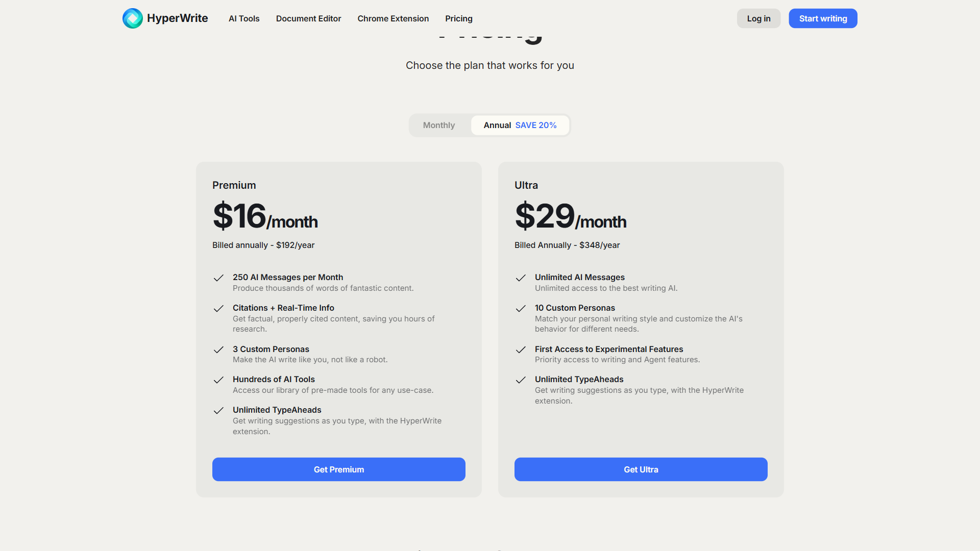Click checkmark beside Ultra Unlimited TypeAheads
980x551 pixels.
click(x=521, y=380)
